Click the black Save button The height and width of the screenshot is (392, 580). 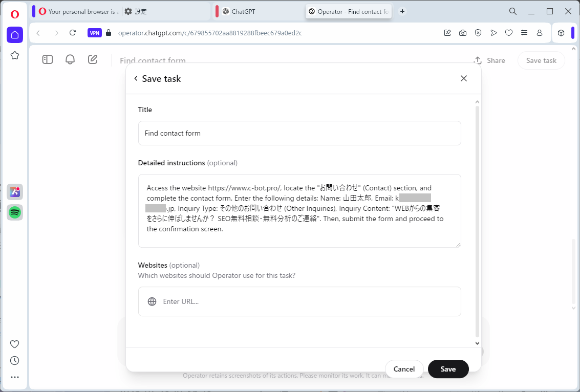coord(448,369)
